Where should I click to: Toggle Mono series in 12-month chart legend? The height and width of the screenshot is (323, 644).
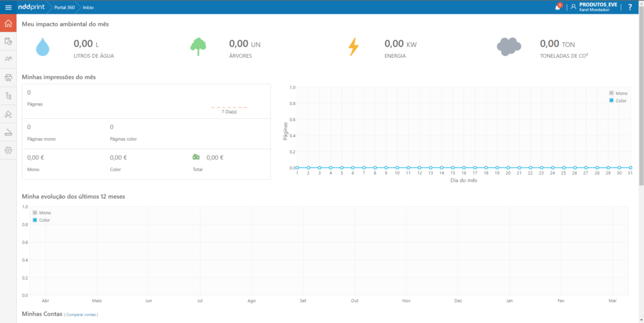click(x=42, y=213)
